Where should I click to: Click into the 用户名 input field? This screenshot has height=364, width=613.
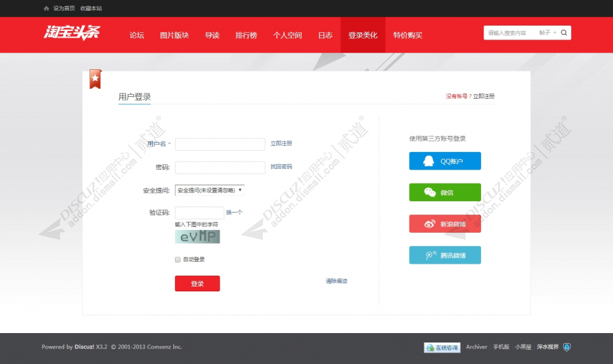click(x=220, y=144)
